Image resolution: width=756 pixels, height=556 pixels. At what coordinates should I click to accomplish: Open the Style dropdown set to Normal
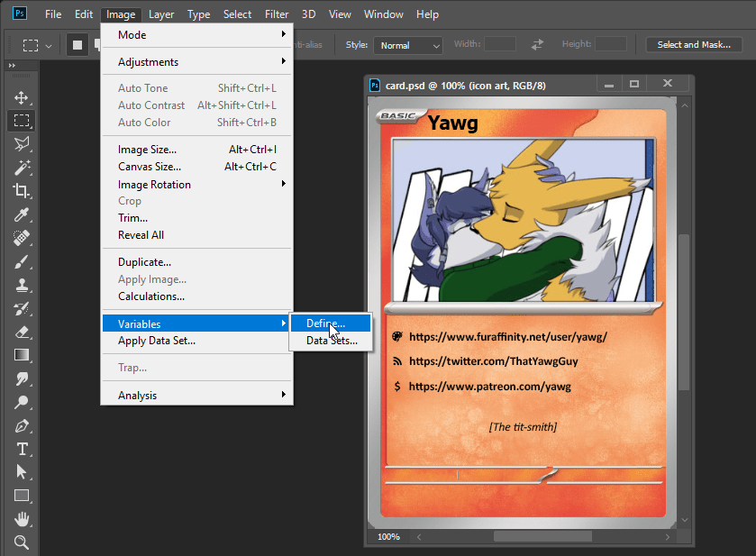(408, 45)
